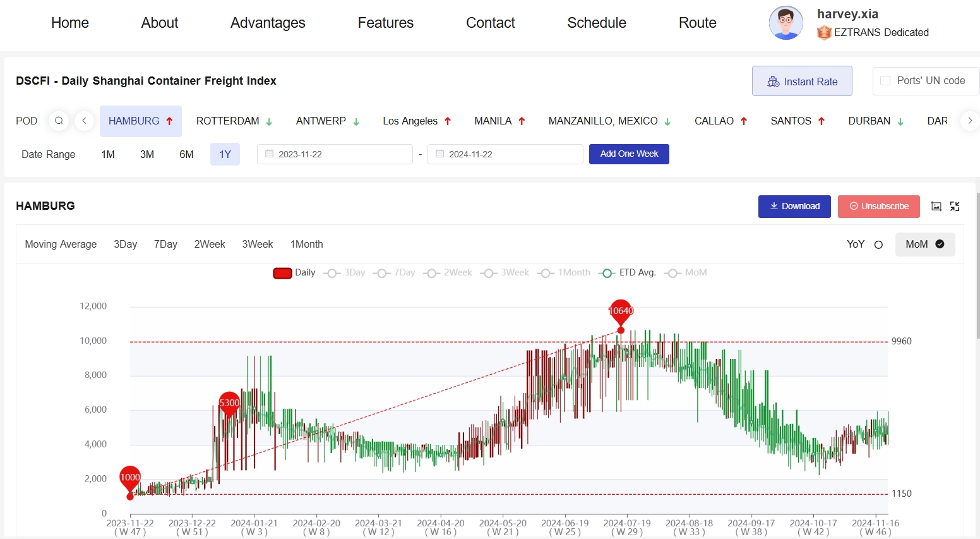Viewport: 980px width, 539px height.
Task: Open the end date picker field
Action: point(505,154)
